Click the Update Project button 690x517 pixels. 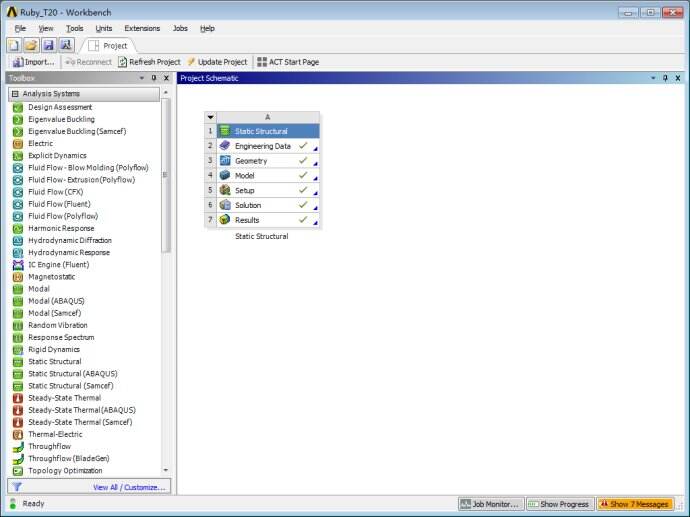pos(217,62)
